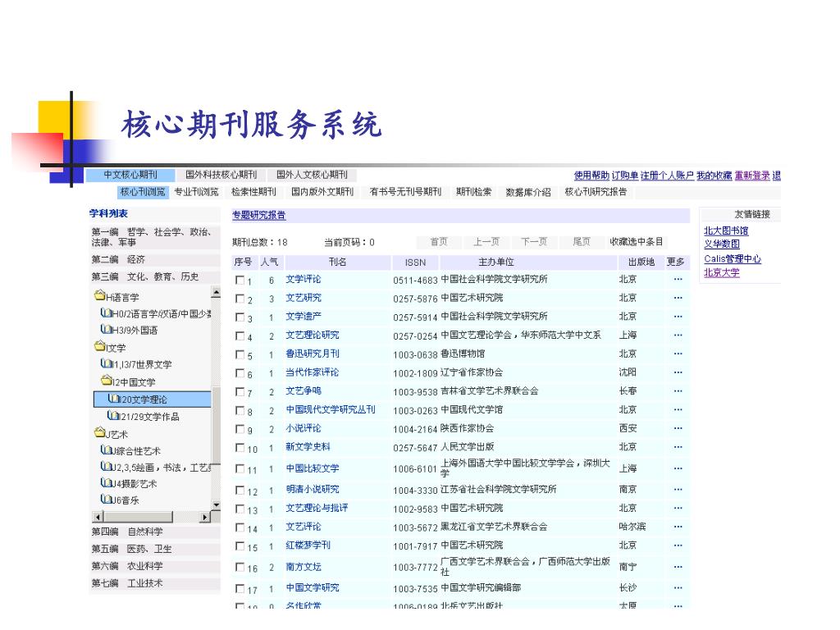Open the 专题研究报告 link
Viewport: 840px width, 630px height.
[x=258, y=216]
